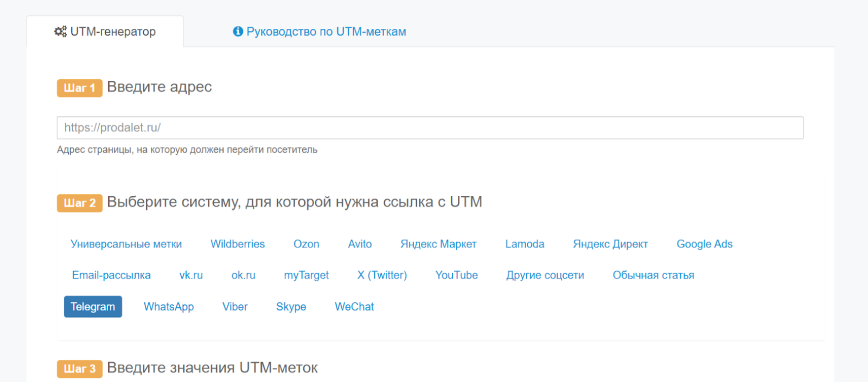Click the 'Введите адрес' heading
Screen dimensions: 868x382
(159, 87)
